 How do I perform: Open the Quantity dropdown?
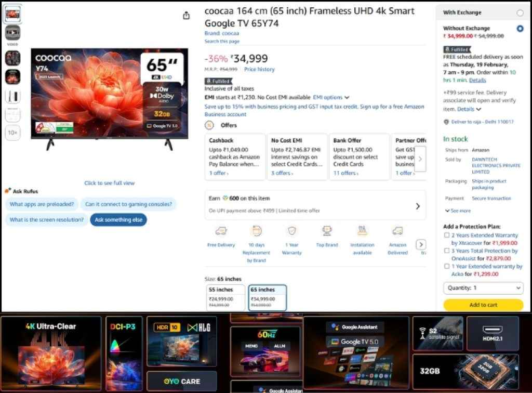(483, 288)
